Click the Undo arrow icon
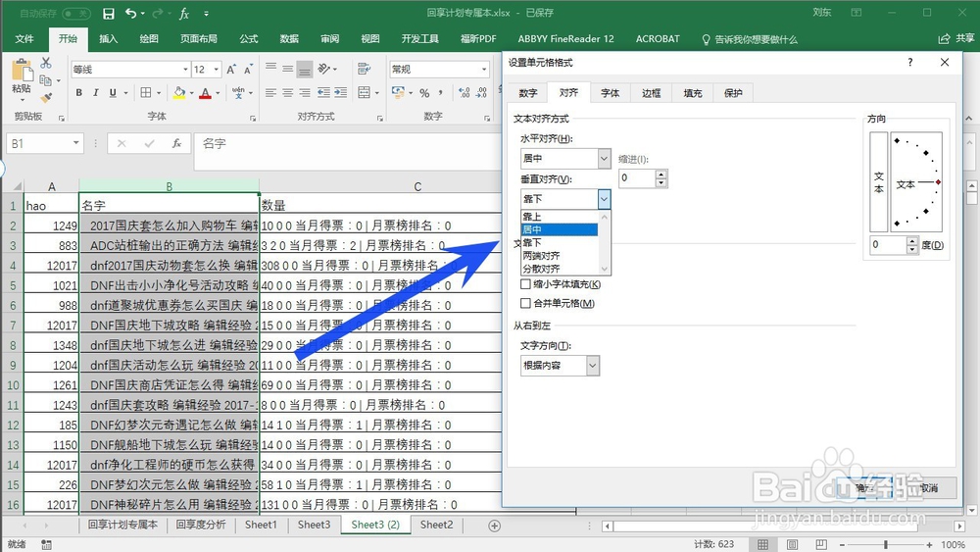The width and height of the screenshot is (980, 552). (x=130, y=13)
